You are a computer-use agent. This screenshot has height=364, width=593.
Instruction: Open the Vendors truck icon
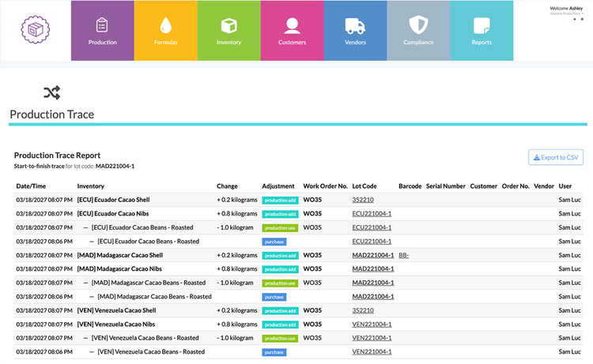click(x=355, y=26)
